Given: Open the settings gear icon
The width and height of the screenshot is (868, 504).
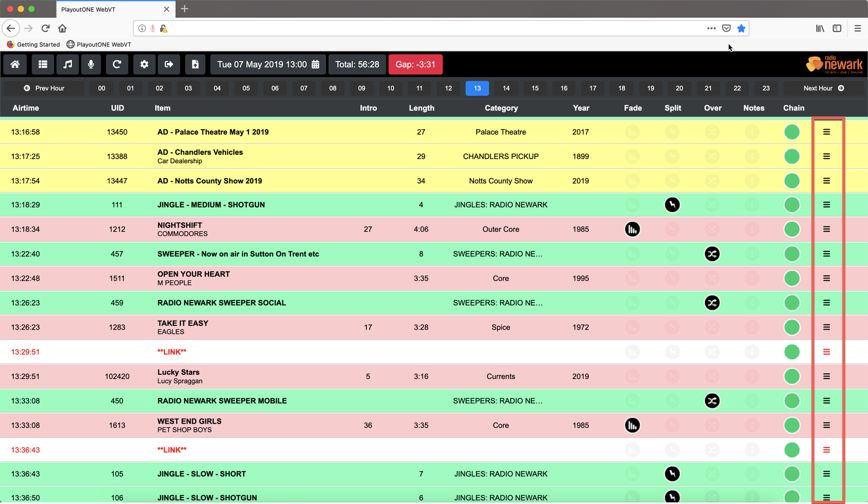Looking at the screenshot, I should tap(144, 64).
